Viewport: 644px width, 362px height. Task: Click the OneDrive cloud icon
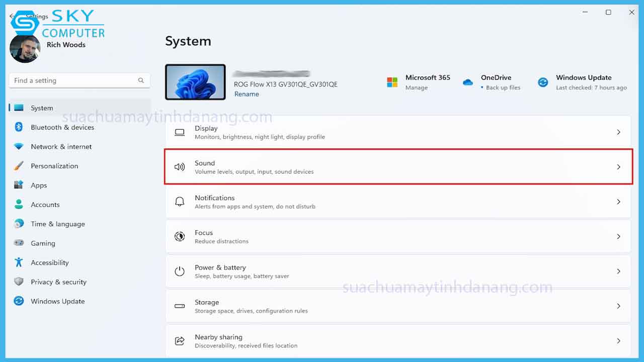pos(468,82)
